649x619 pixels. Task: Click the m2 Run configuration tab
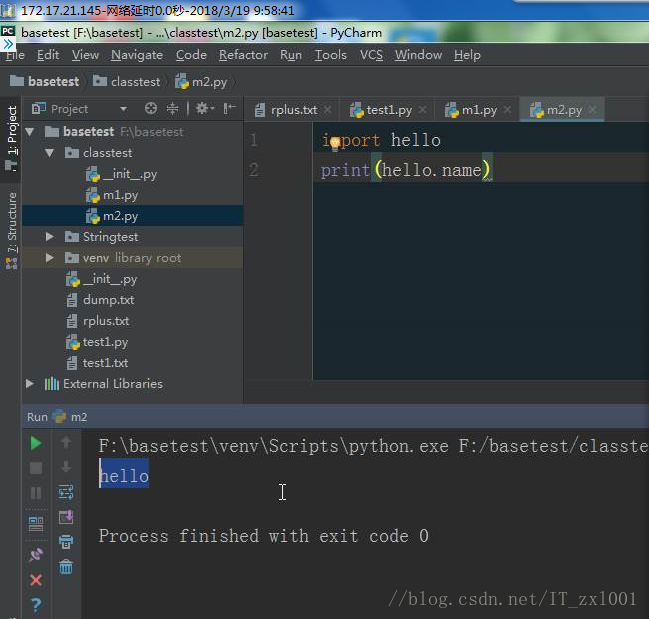click(x=70, y=417)
